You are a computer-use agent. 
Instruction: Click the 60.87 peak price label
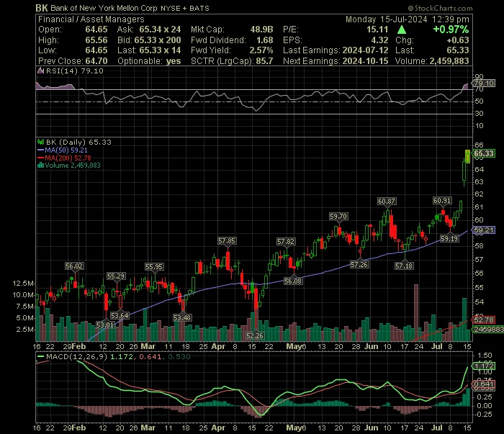(387, 202)
